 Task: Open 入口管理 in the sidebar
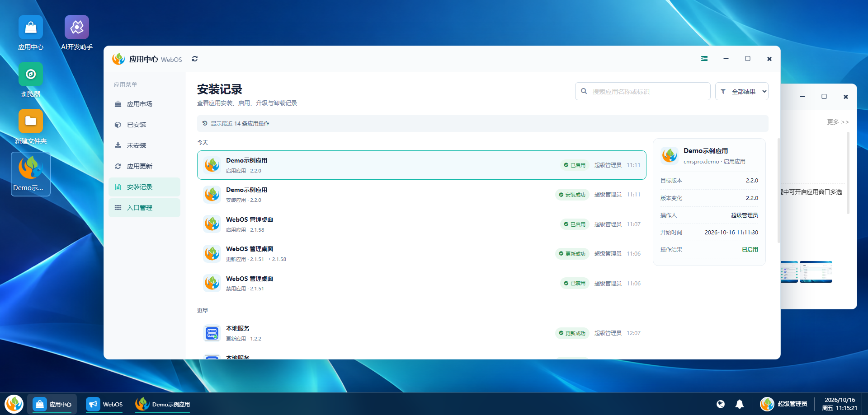[x=144, y=208]
